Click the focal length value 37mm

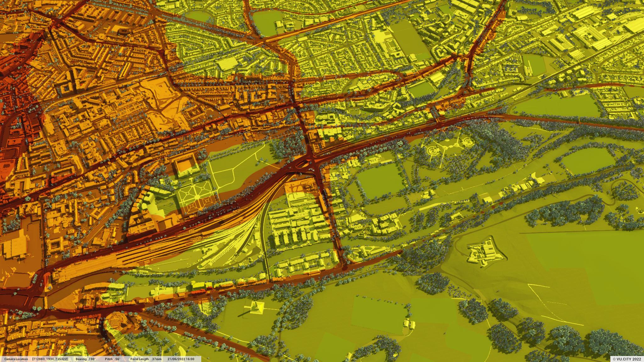pos(157,359)
